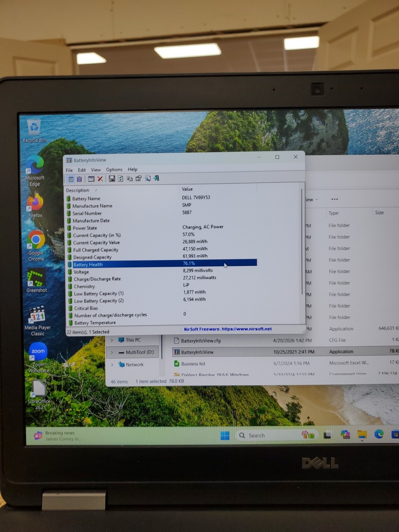Open the File menu in BatteryInfoView

coord(69,170)
